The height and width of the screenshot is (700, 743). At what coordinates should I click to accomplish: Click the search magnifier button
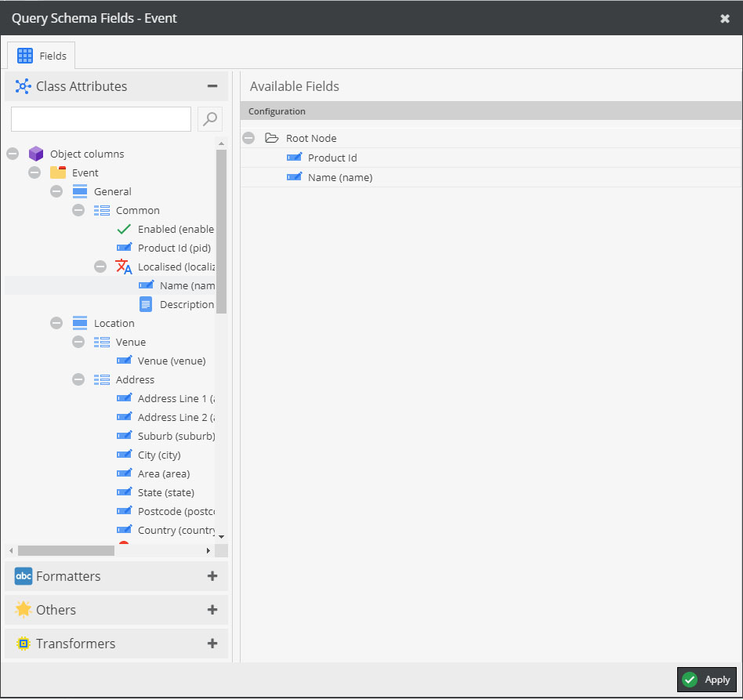pyautogui.click(x=210, y=119)
